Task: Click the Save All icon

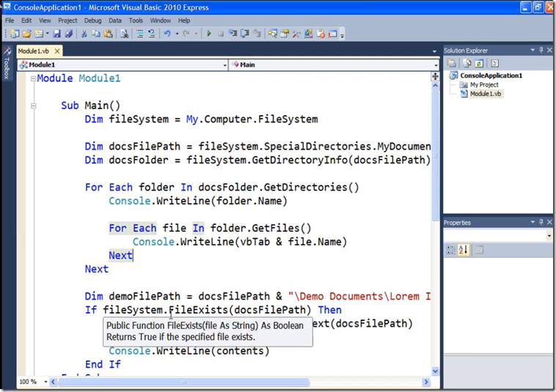Action: [69, 34]
